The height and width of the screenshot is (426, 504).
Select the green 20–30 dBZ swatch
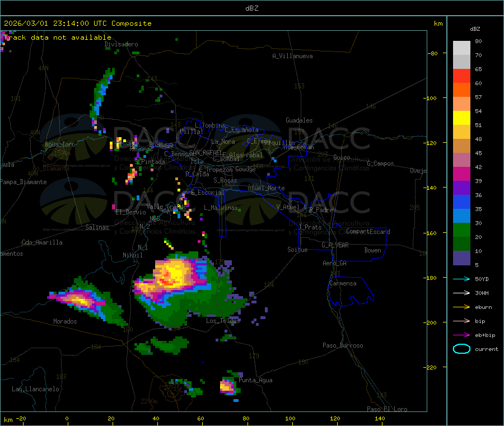coord(461,230)
